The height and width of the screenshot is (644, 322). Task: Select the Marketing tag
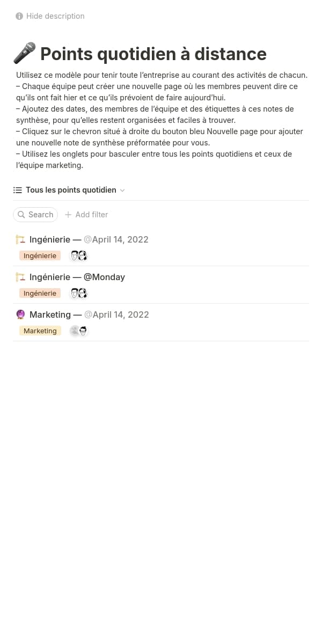pyautogui.click(x=40, y=331)
